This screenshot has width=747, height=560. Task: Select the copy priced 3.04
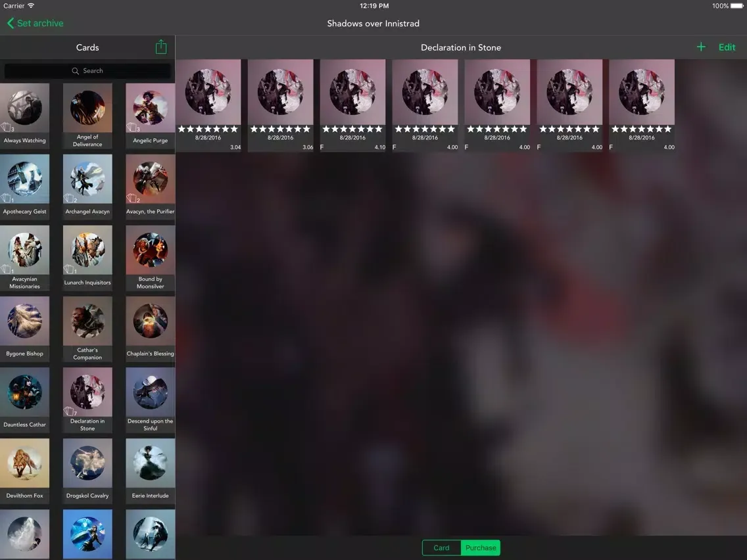208,105
